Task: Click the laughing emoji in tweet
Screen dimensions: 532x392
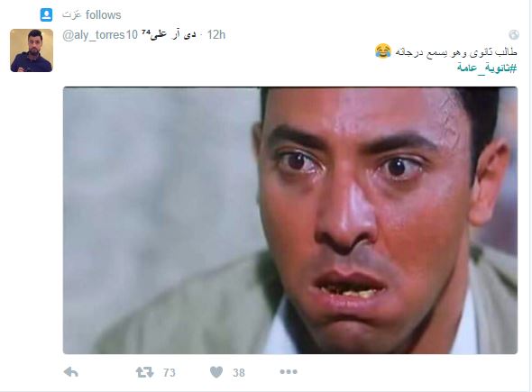Action: click(383, 51)
